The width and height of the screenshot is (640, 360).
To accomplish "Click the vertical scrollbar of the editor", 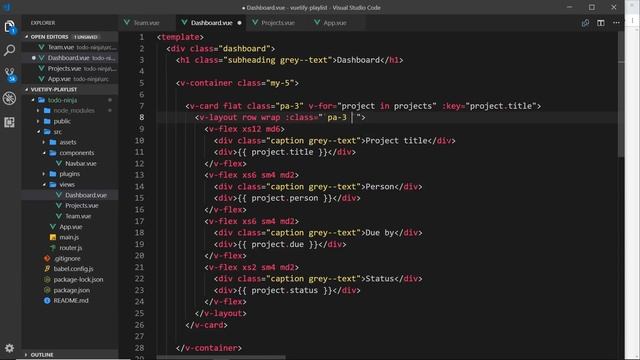I will pos(621,94).
